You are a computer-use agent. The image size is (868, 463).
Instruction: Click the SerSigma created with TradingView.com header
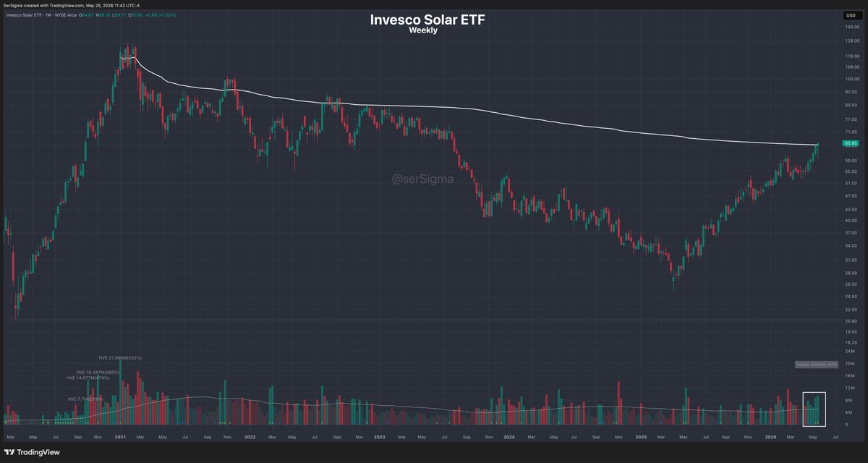(x=72, y=4)
